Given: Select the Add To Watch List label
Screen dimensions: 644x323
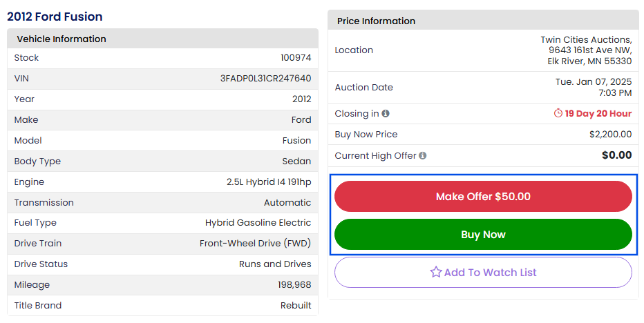Looking at the screenshot, I should pos(490,273).
